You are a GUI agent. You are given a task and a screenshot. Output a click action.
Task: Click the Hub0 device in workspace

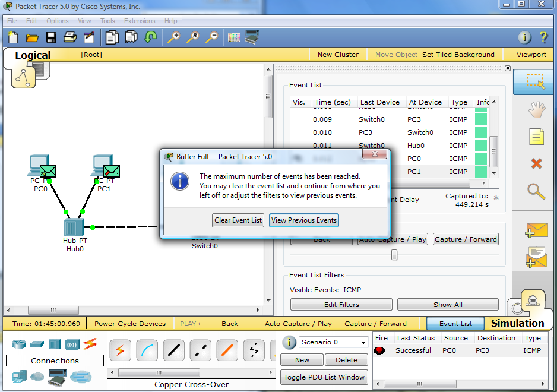coord(74,227)
